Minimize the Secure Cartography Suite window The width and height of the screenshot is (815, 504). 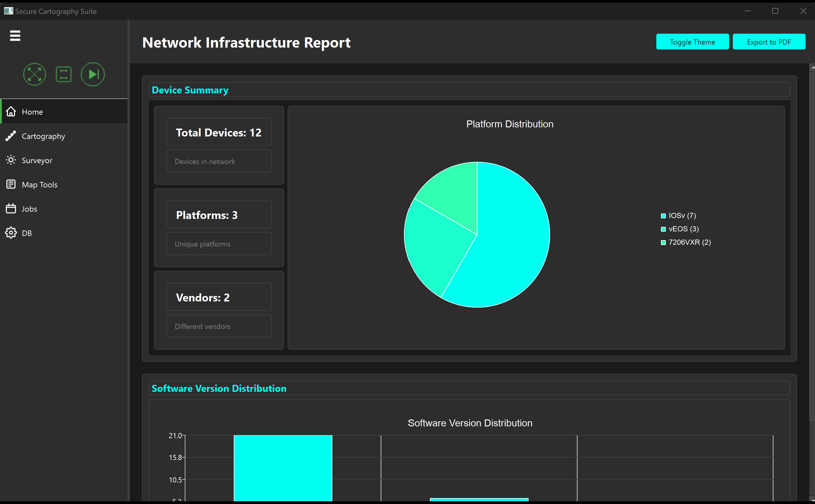(748, 11)
